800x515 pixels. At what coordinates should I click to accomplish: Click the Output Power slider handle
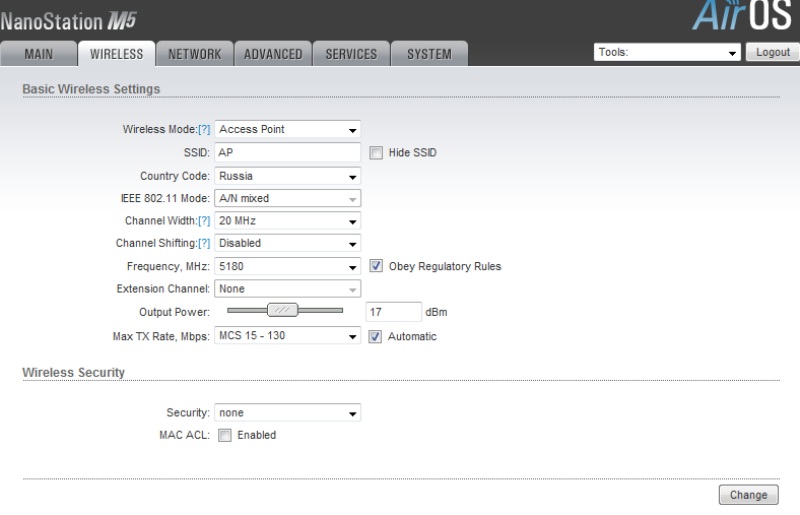coord(283,310)
